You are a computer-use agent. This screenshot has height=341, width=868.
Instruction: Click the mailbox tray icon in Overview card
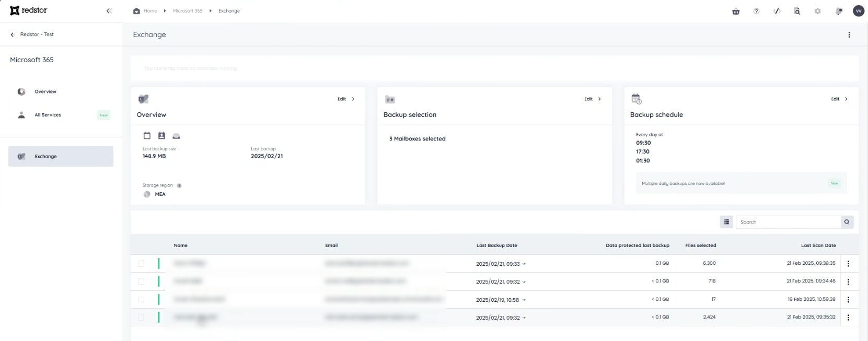pyautogui.click(x=176, y=136)
